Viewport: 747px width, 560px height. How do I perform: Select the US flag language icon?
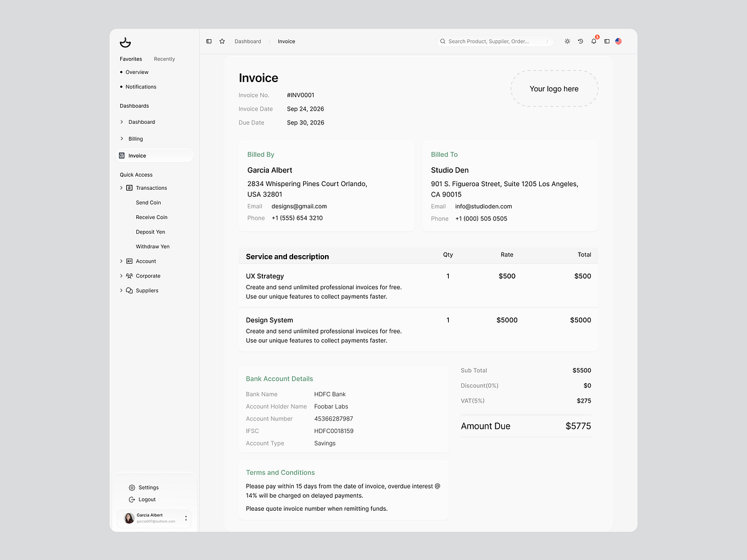click(618, 41)
